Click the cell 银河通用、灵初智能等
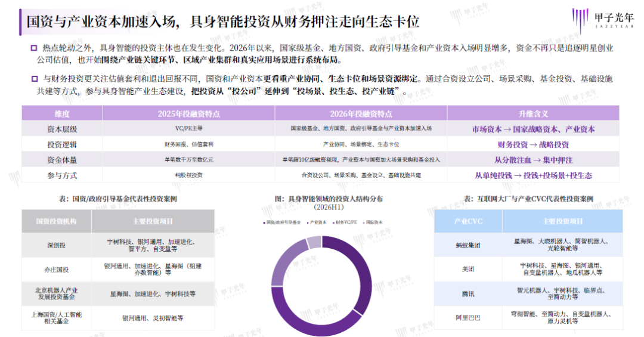This screenshot has width=644, height=337. 153,318
